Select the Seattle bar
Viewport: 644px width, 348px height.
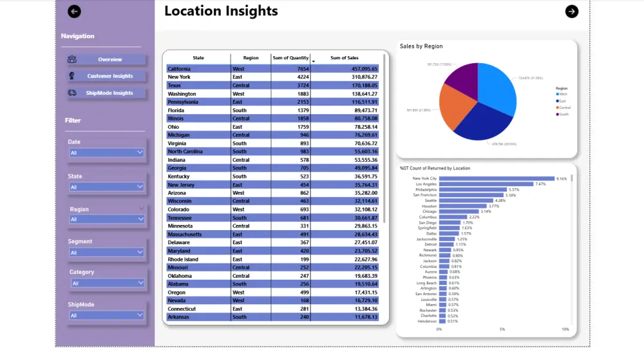point(466,200)
